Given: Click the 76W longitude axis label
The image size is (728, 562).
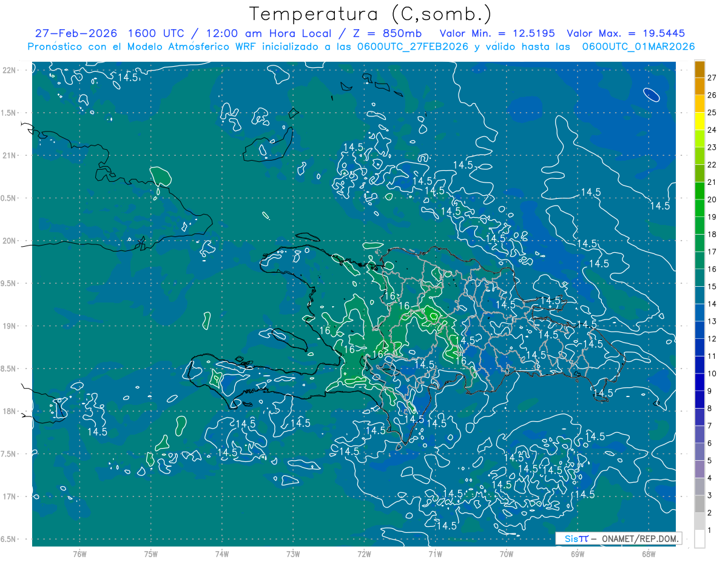Looking at the screenshot, I should pos(79,554).
